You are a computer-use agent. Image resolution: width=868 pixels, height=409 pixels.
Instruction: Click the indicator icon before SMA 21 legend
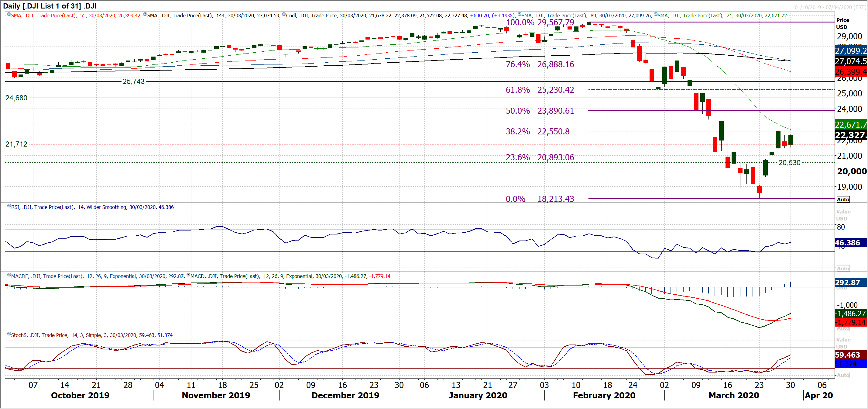coord(655,14)
